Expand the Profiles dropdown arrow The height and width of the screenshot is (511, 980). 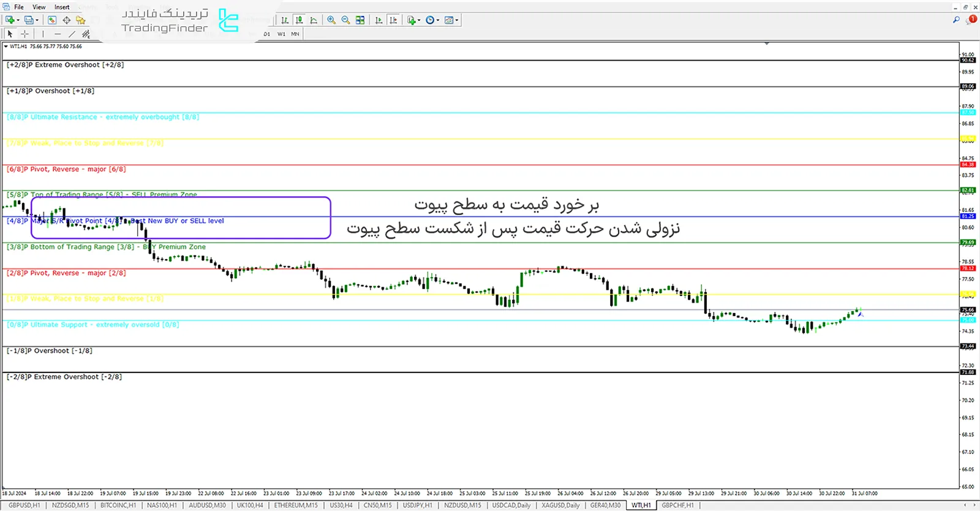(37, 20)
